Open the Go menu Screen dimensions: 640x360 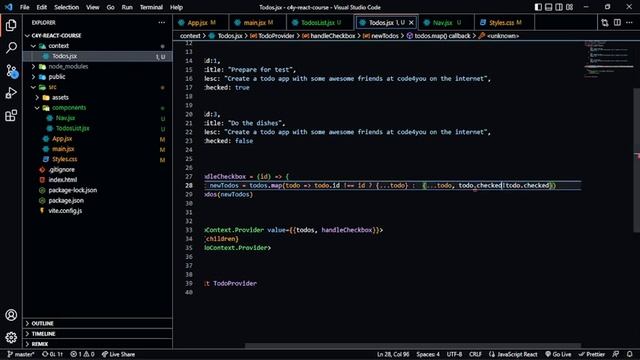pyautogui.click(x=111, y=7)
